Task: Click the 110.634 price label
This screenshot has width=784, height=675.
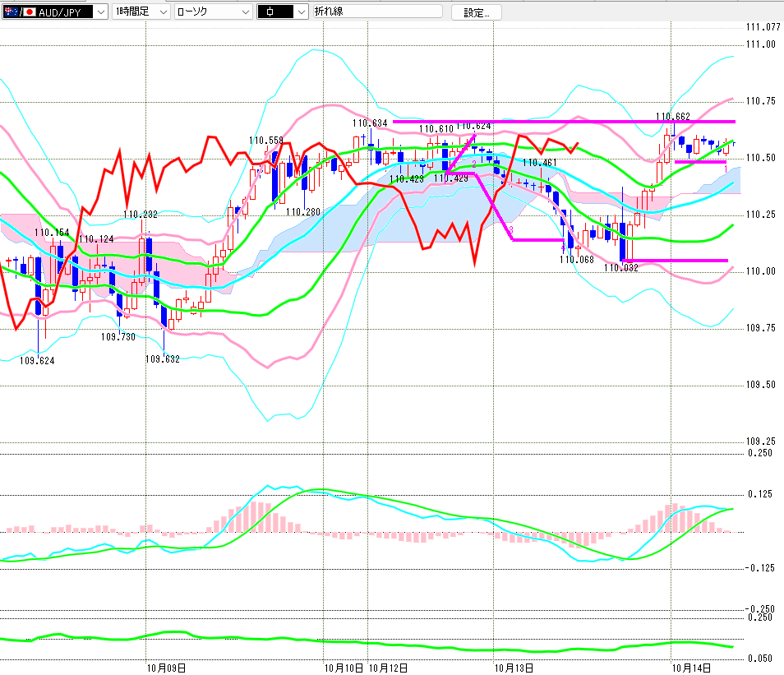Action: coord(370,123)
